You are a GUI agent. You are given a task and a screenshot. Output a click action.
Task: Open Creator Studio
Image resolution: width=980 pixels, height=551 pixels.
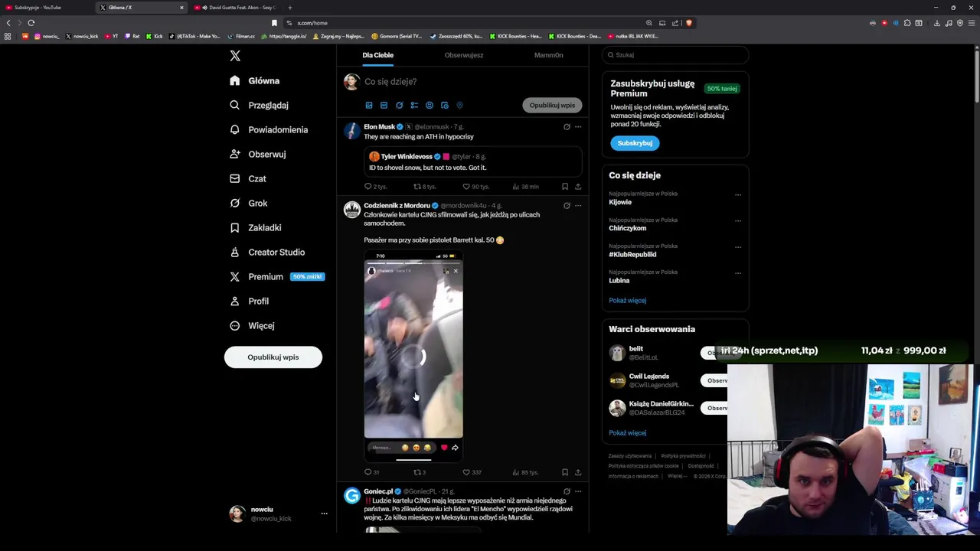pyautogui.click(x=267, y=252)
